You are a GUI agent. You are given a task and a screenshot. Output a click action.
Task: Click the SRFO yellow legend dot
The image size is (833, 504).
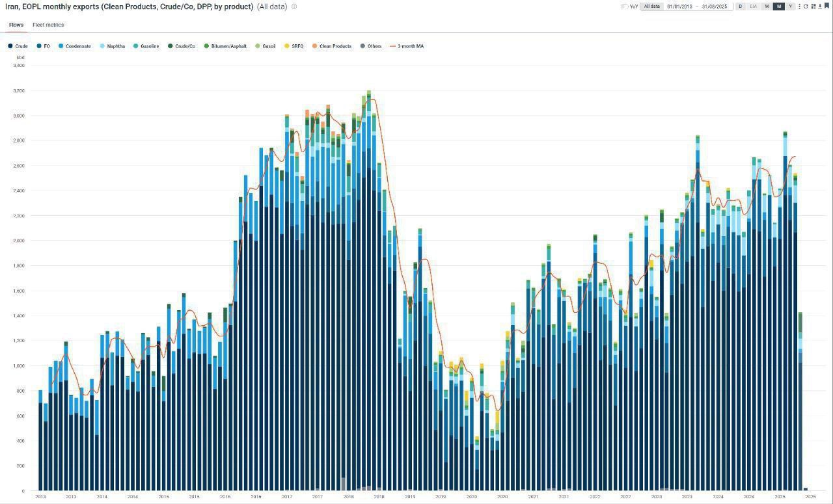click(287, 46)
